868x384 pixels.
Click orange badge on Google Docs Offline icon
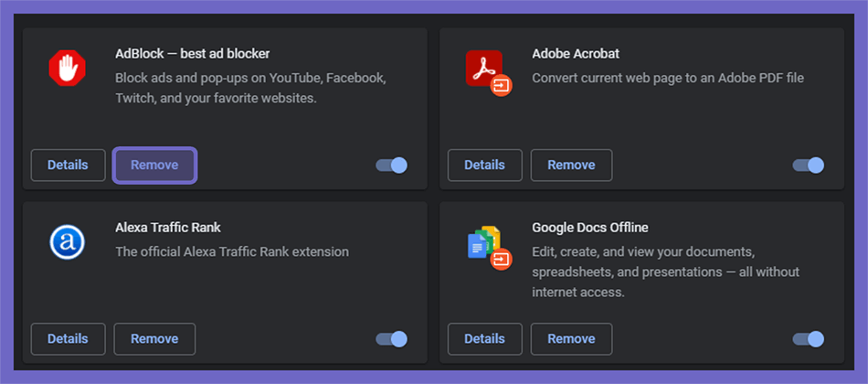(501, 259)
